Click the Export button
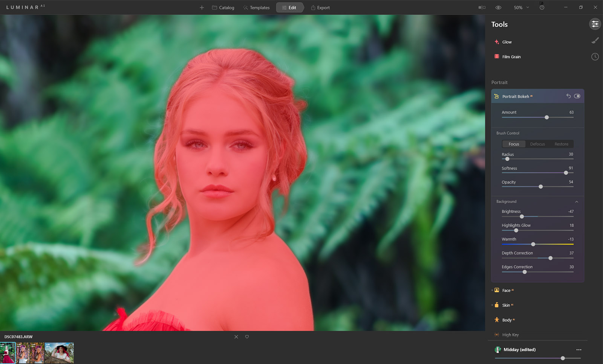The height and width of the screenshot is (364, 603). point(320,8)
